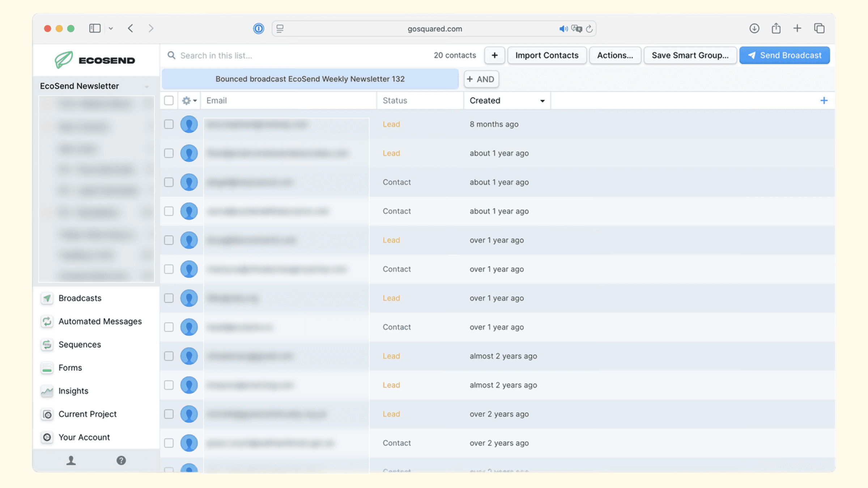Check the first Contact created about 1 year ago
The height and width of the screenshot is (488, 868).
[x=169, y=182]
